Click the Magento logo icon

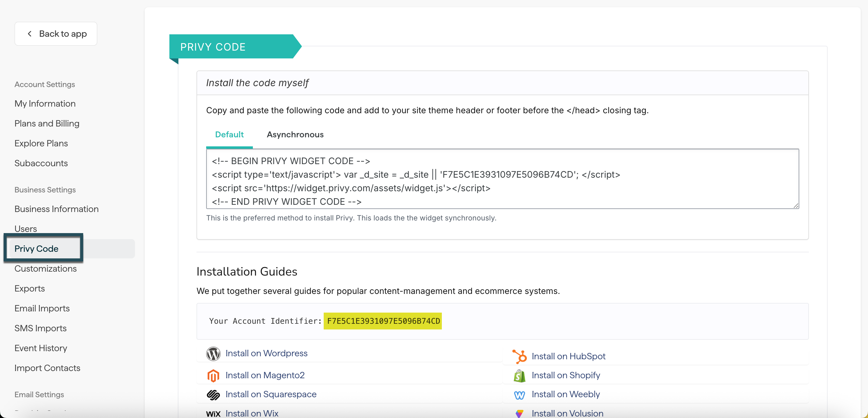213,375
